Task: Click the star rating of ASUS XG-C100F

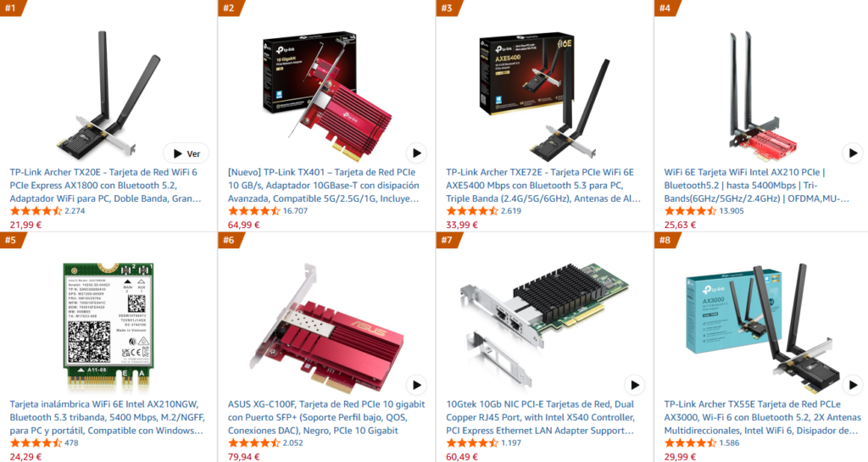Action: pyautogui.click(x=253, y=443)
